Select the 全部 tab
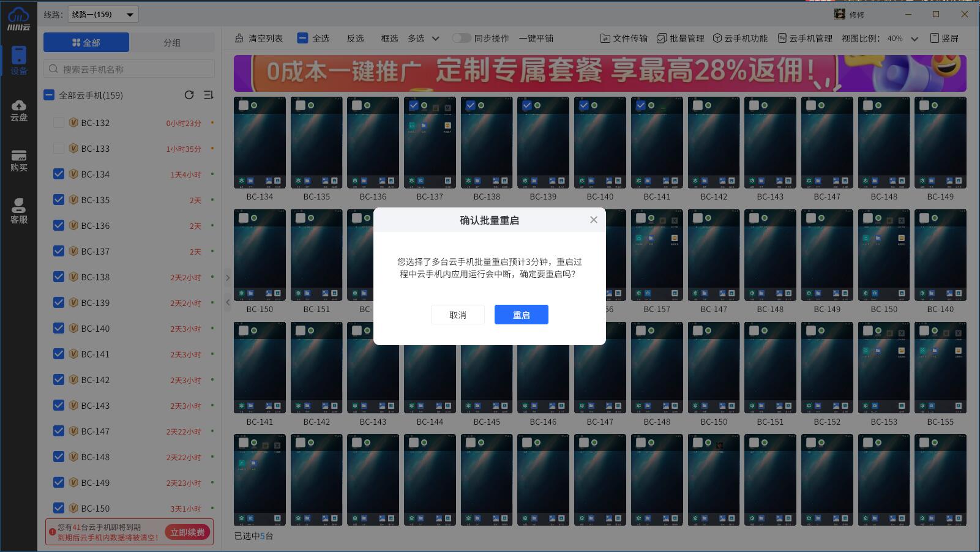Screen dimensions: 980x552 tap(86, 42)
